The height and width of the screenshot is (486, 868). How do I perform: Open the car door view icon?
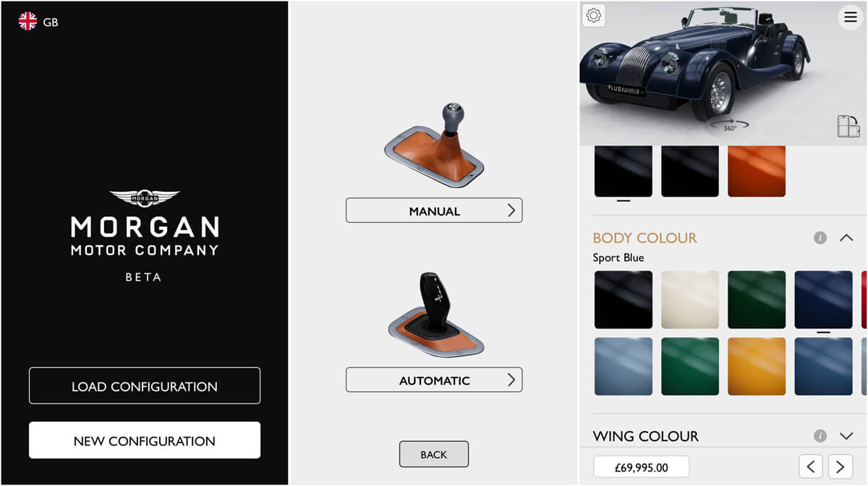pos(848,127)
